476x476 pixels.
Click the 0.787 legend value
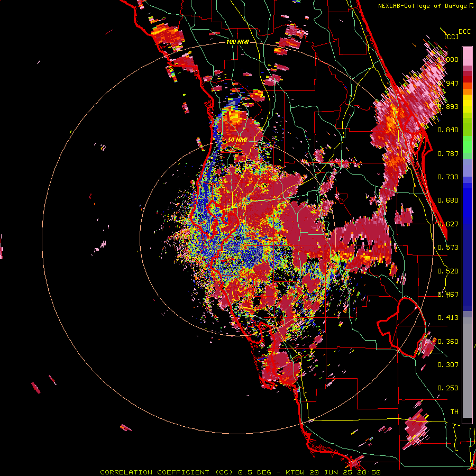pyautogui.click(x=448, y=153)
